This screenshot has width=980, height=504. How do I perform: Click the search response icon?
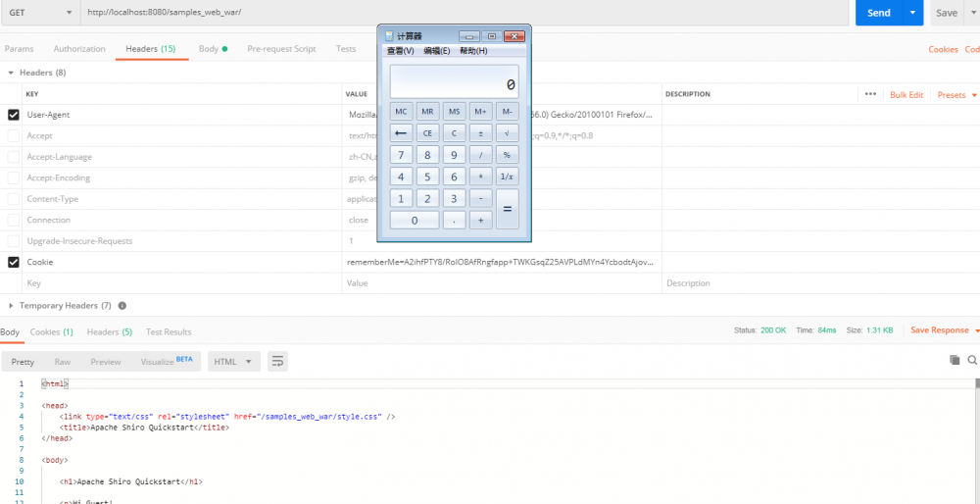pyautogui.click(x=972, y=360)
